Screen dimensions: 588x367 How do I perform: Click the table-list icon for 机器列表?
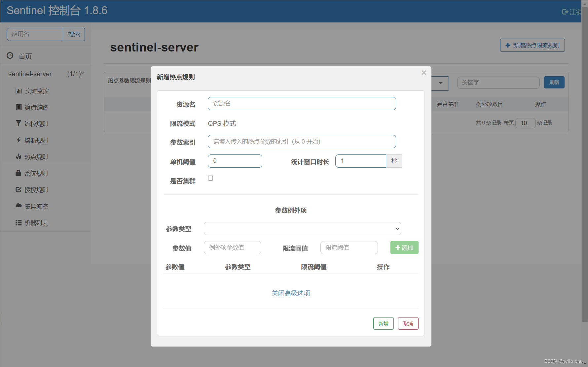pos(18,223)
